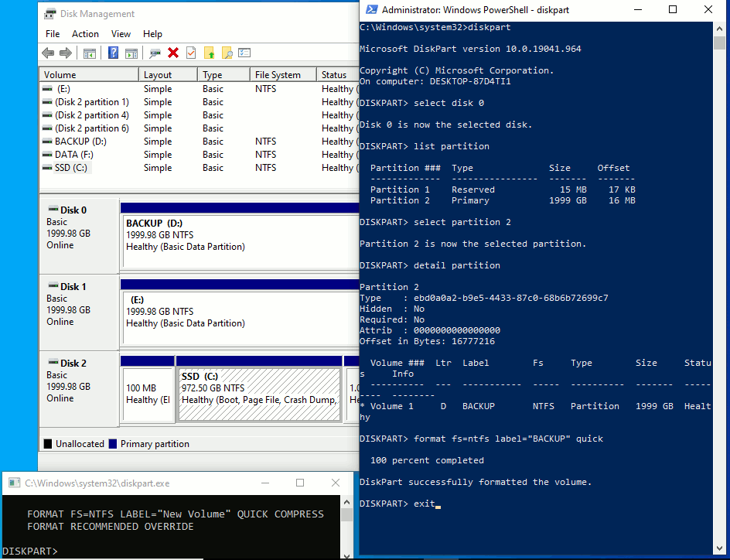730x560 pixels.
Task: Click the blue Primary partition legend swatch
Action: 112,444
